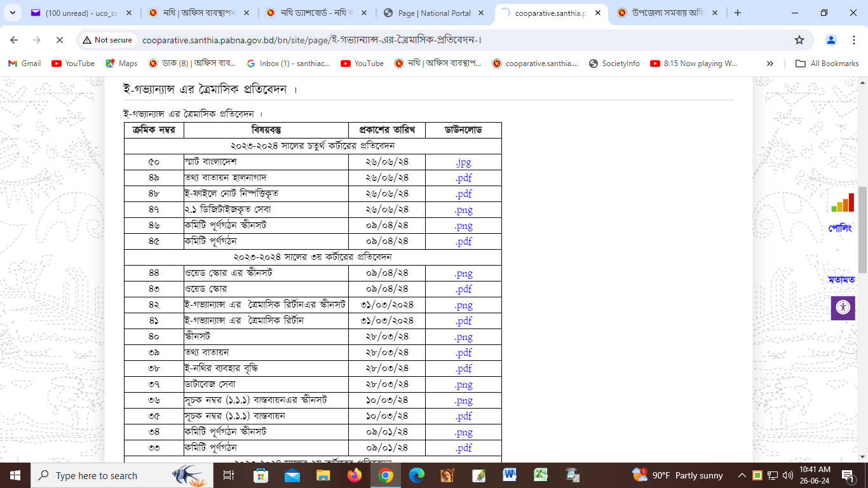Click the page's vertical scrollbar thumb

(x=862, y=229)
